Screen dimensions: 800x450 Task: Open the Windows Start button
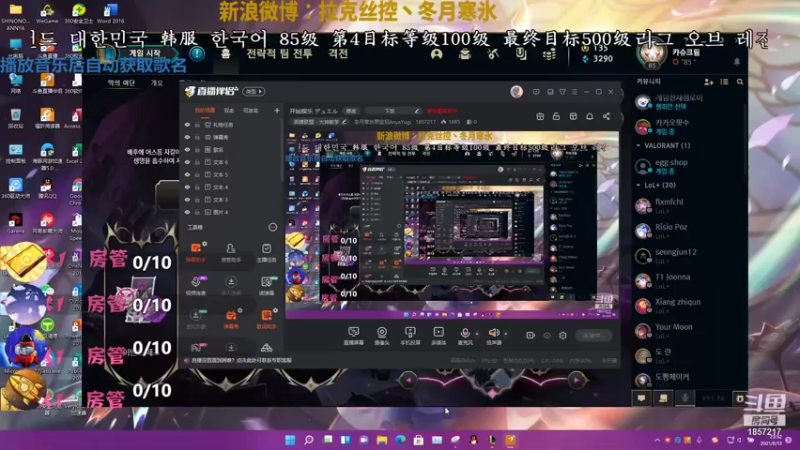[x=290, y=440]
